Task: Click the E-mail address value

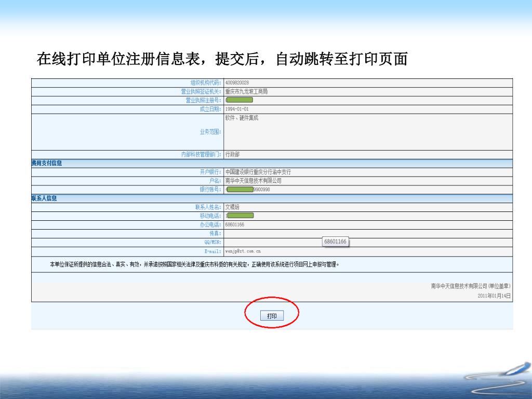Action: [x=243, y=251]
